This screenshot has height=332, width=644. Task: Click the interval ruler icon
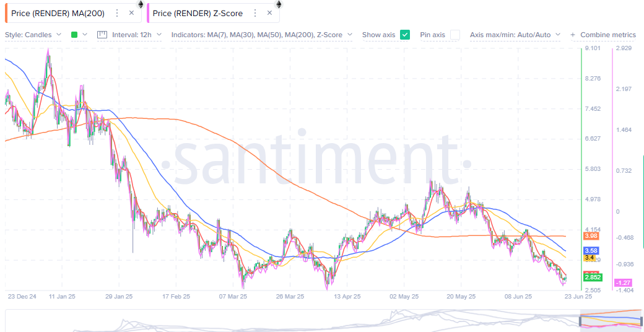[x=102, y=35]
